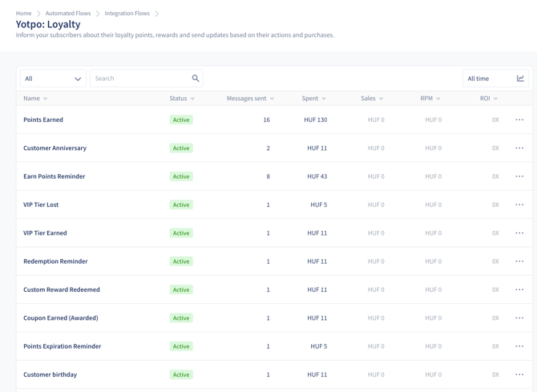Open more options for Earn Points Reminder

coord(519,176)
